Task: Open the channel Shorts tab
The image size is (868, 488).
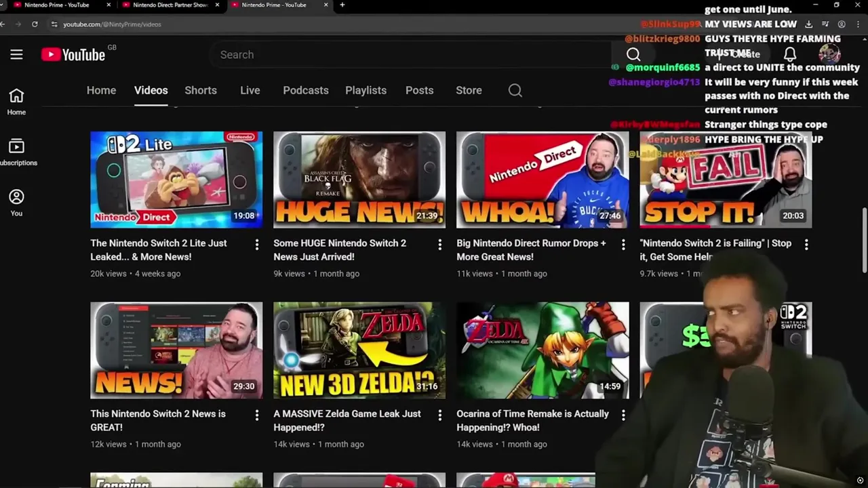Action: pos(201,90)
